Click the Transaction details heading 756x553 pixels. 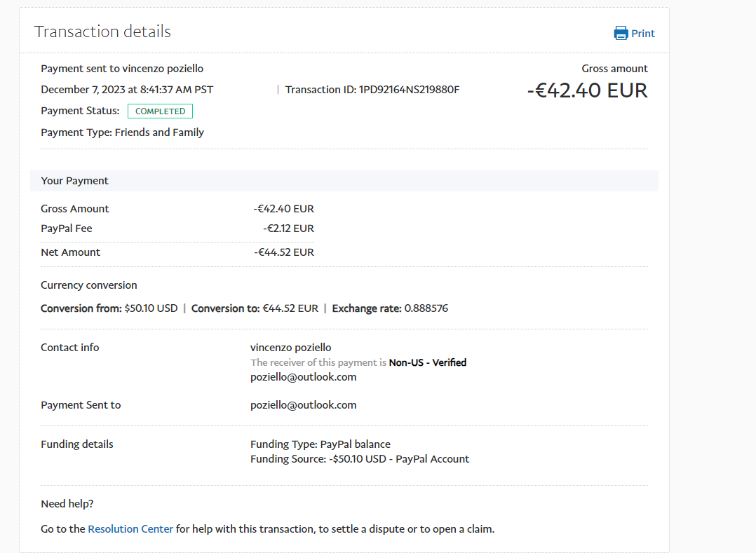tap(102, 32)
